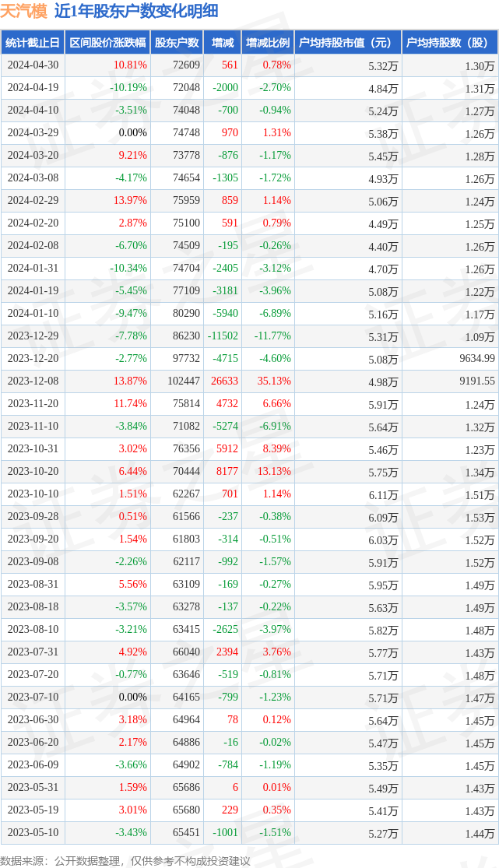This screenshot has width=499, height=868.
Task: Click the date cell 2023-07-10
Action: tap(33, 698)
